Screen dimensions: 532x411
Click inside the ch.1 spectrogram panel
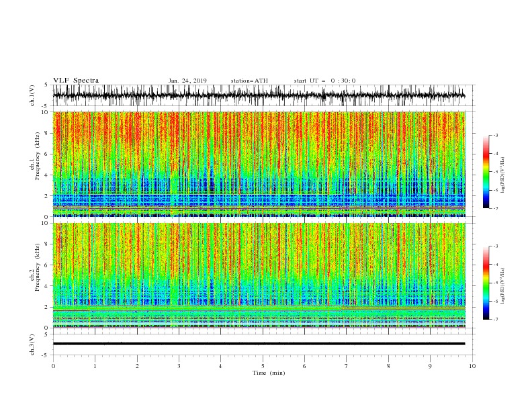259,164
